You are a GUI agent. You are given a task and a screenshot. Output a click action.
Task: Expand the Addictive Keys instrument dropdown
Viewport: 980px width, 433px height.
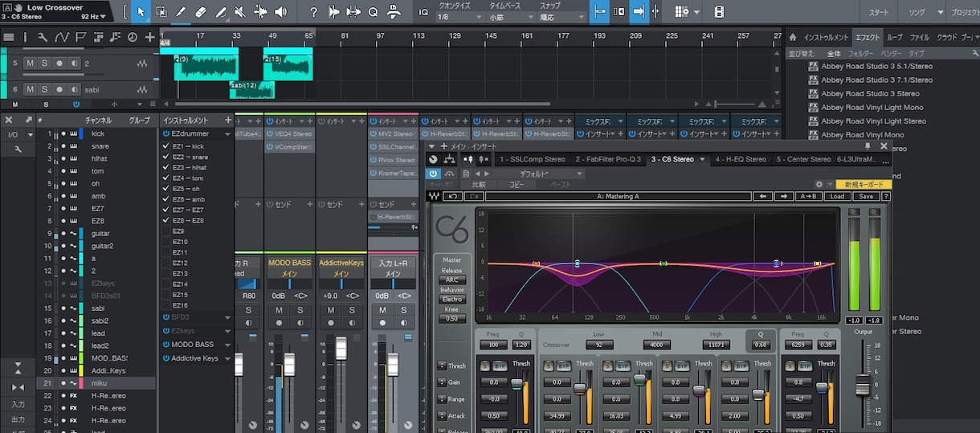228,358
